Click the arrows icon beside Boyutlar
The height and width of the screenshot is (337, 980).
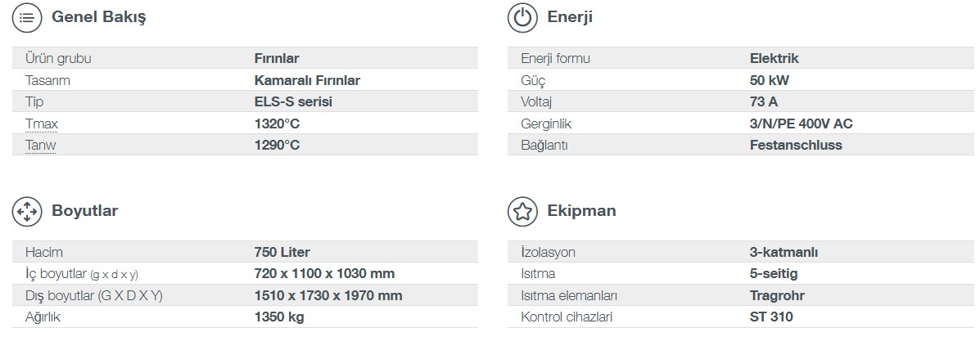coord(27,212)
